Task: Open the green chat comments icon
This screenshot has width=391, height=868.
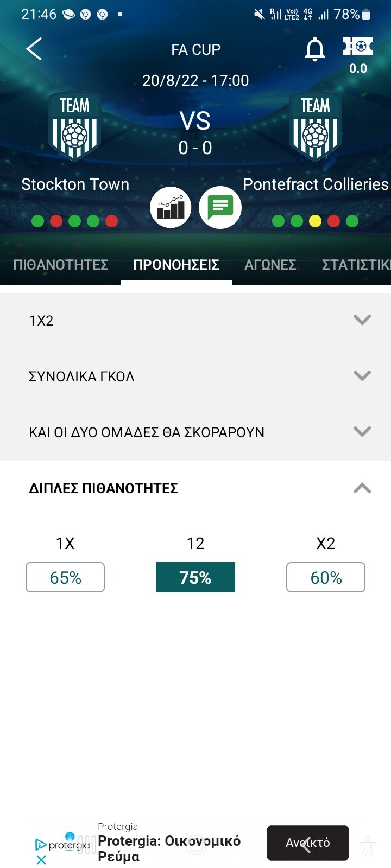Action: point(220,208)
